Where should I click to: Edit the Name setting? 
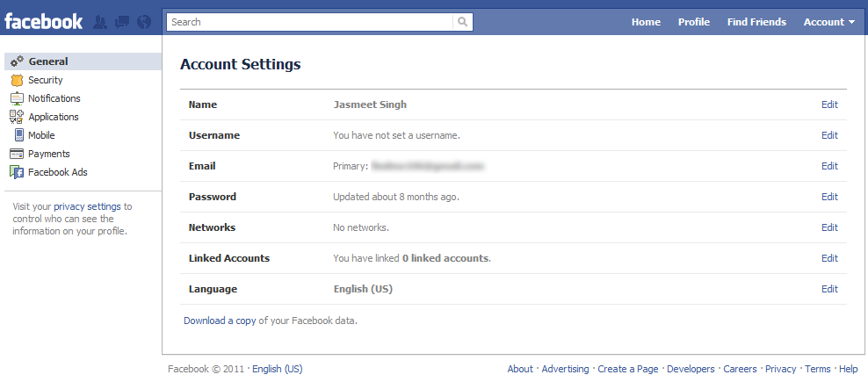(x=829, y=105)
